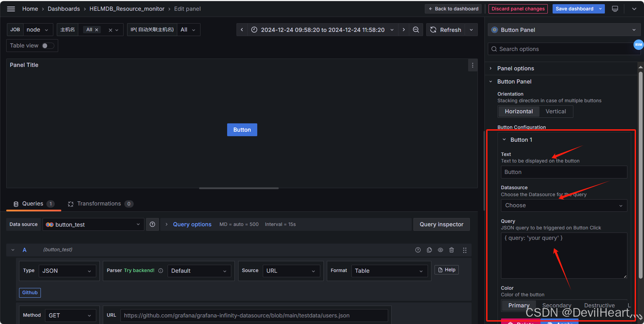Click the button Text input field
This screenshot has width=644, height=324.
564,172
